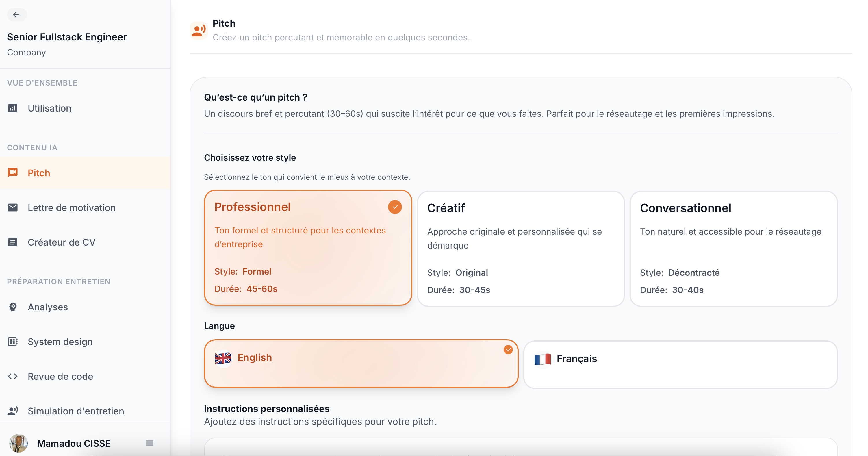Click the Utilisation bar chart icon
868x456 pixels.
point(13,108)
